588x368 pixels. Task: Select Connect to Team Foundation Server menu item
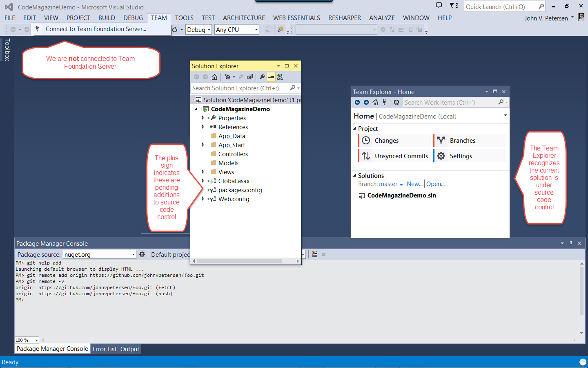pyautogui.click(x=101, y=29)
